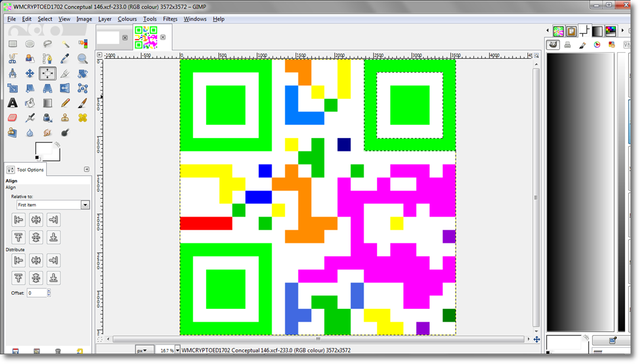Pick the Pencil tool
Viewport: 640px width, 364px height.
(x=65, y=103)
